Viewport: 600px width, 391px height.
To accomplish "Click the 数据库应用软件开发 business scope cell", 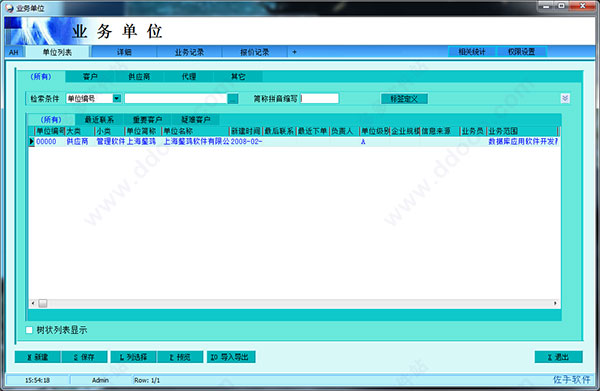I will pos(523,142).
